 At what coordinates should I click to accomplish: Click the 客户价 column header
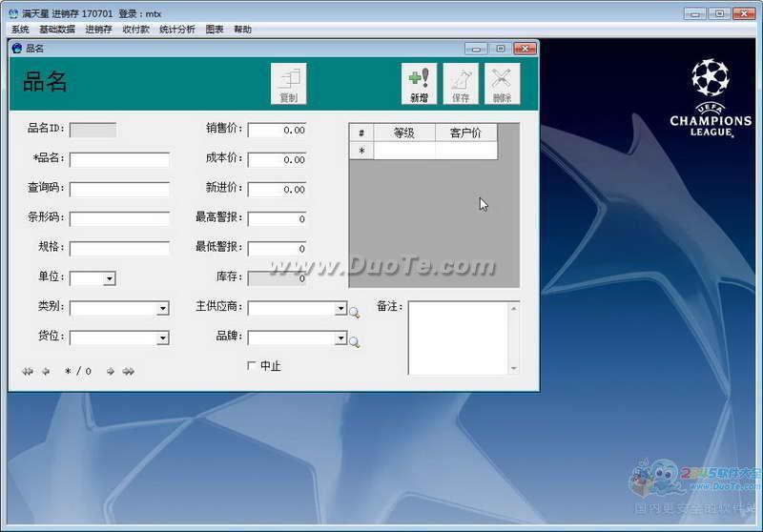tap(466, 133)
